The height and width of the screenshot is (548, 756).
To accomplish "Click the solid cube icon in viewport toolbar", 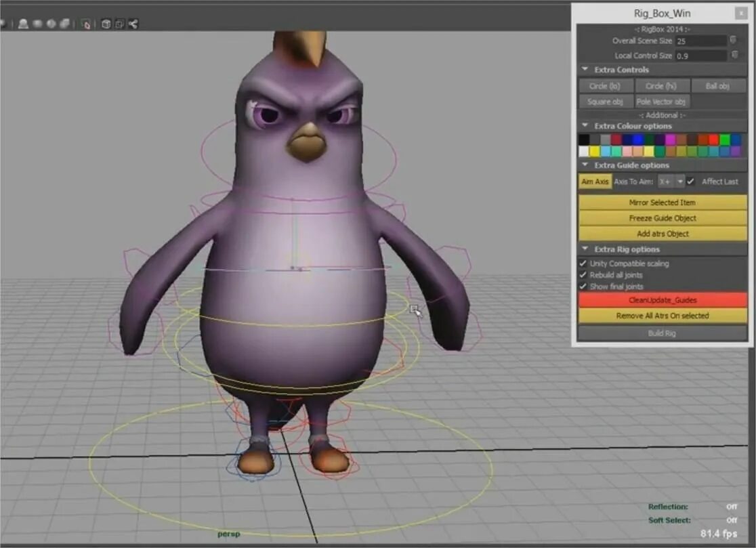I will (x=106, y=24).
